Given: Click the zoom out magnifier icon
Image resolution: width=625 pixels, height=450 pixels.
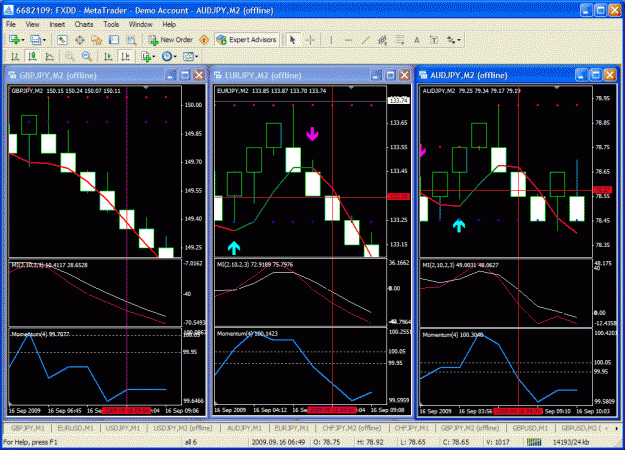Looking at the screenshot, I should point(87,57).
